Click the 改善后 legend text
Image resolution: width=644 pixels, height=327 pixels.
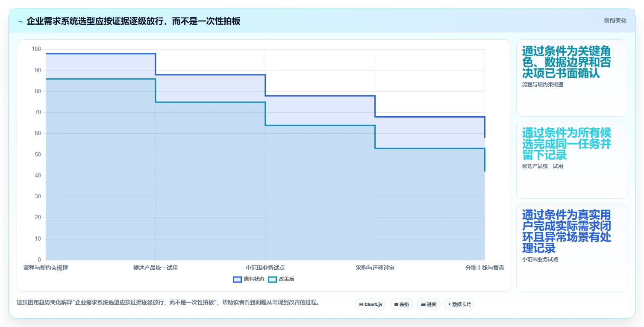coord(286,280)
